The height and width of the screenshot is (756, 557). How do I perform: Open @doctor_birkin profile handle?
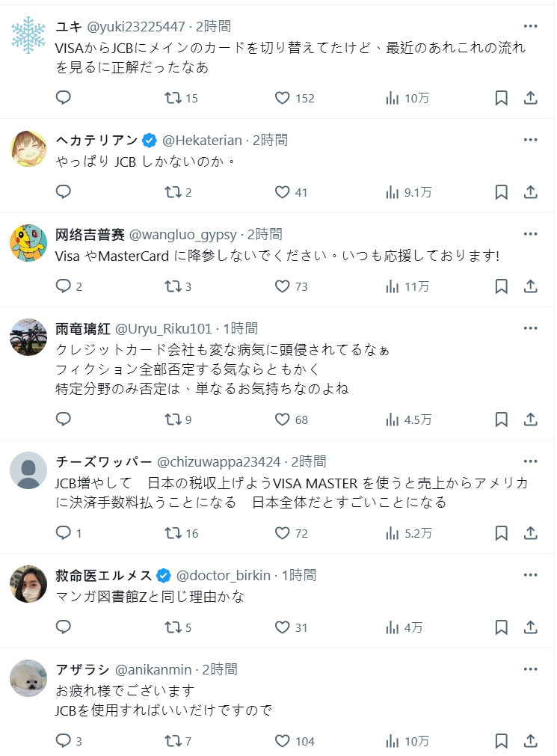pyautogui.click(x=224, y=575)
